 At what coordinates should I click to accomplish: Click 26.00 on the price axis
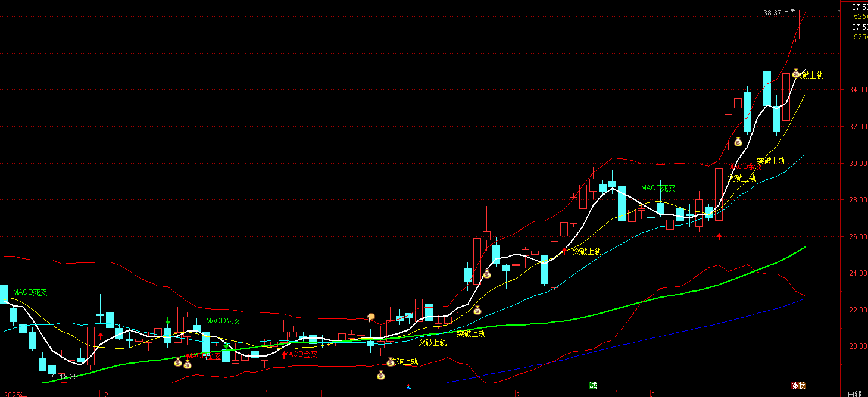coord(859,237)
